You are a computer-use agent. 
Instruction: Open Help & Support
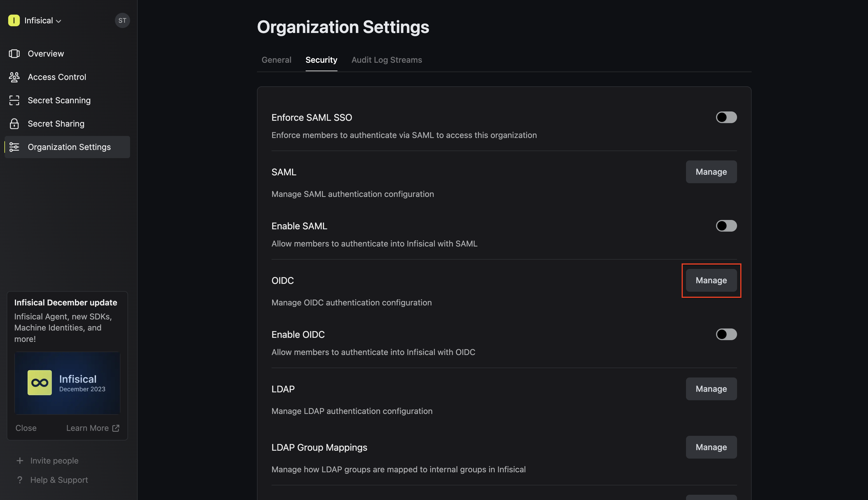pyautogui.click(x=59, y=480)
